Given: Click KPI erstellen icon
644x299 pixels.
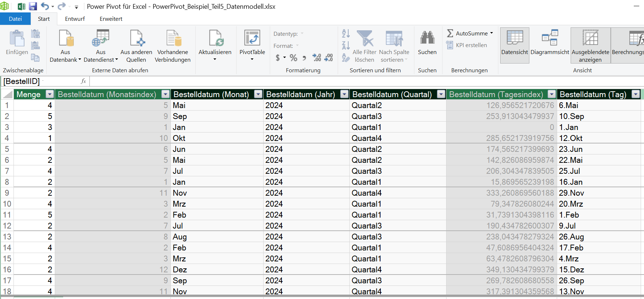Looking at the screenshot, I should coord(450,45).
